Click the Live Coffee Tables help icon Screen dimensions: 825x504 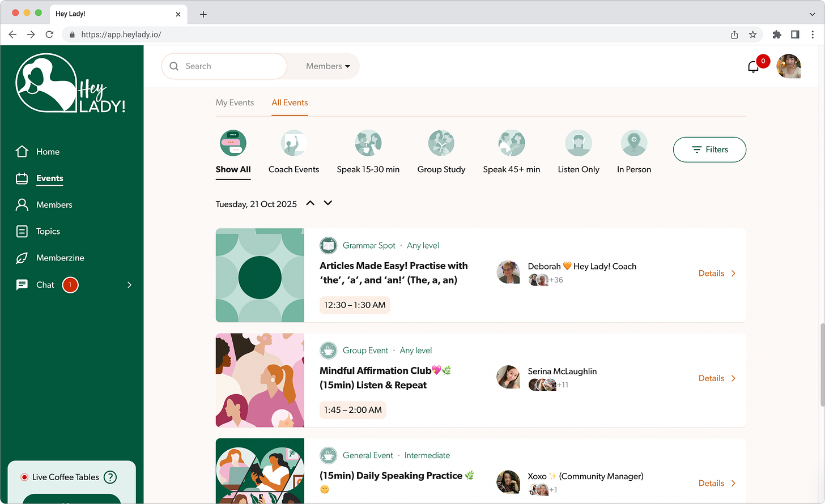pyautogui.click(x=110, y=477)
